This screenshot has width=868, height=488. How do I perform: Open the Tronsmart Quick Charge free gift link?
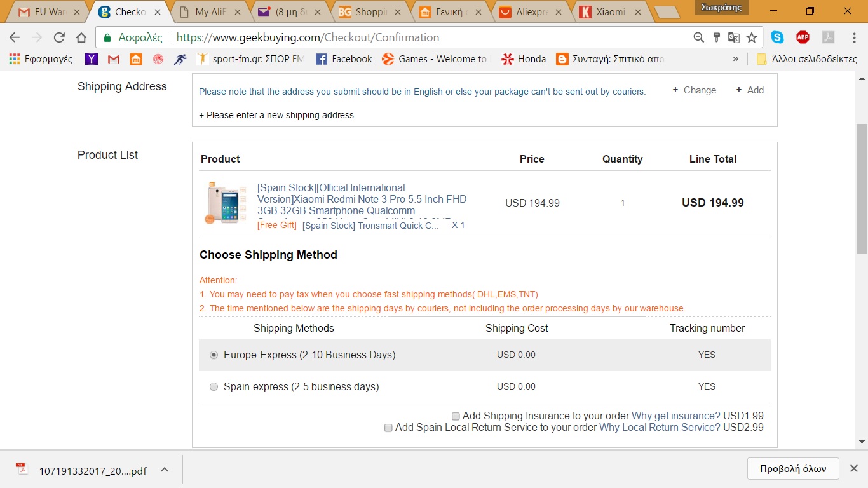pos(370,226)
